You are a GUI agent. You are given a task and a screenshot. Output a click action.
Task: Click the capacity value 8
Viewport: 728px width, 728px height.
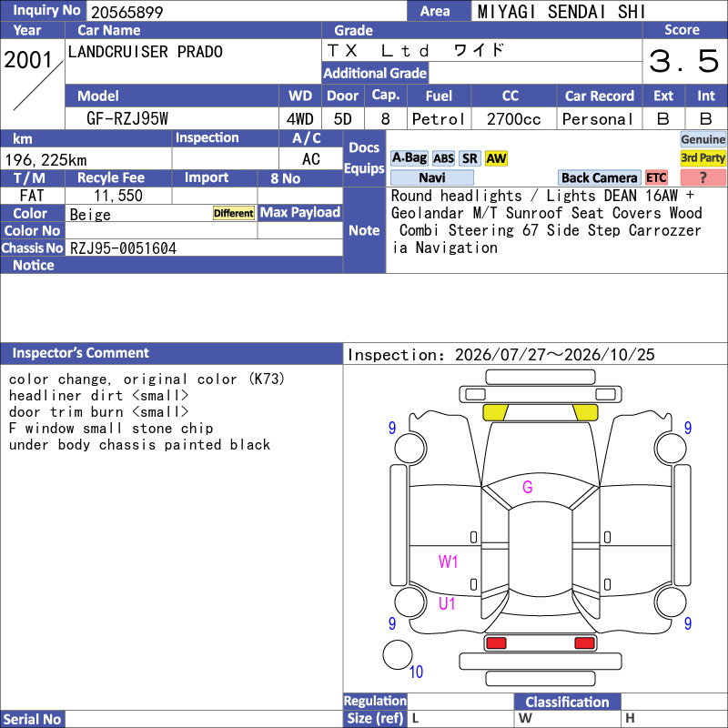(x=385, y=119)
